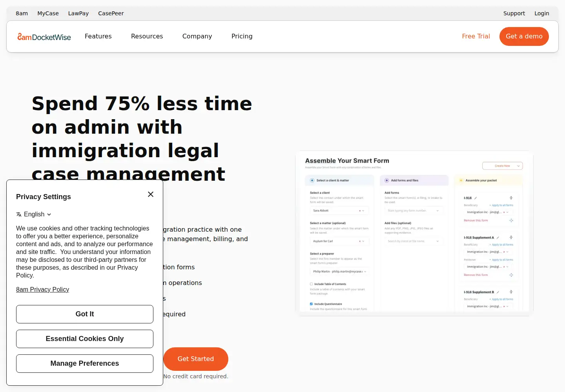Viewport: 565px width, 392px height.
Task: Click the Get a demo button
Action: pos(524,36)
